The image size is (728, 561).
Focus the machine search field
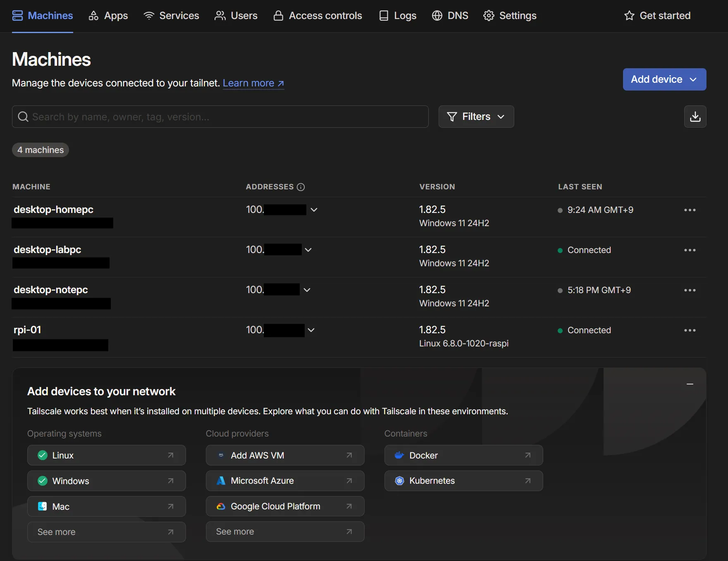pyautogui.click(x=220, y=117)
